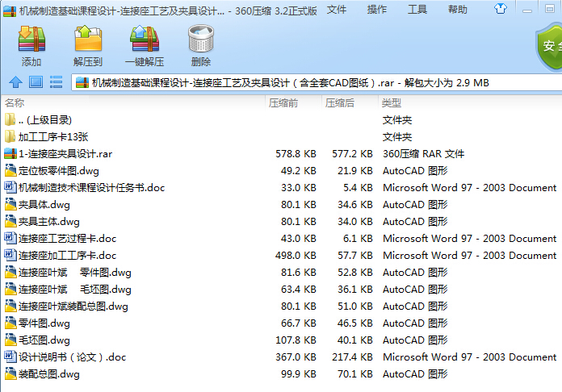Select 连接座叶斌 零件图.dwg file icon
562x392 pixels.
click(10, 272)
